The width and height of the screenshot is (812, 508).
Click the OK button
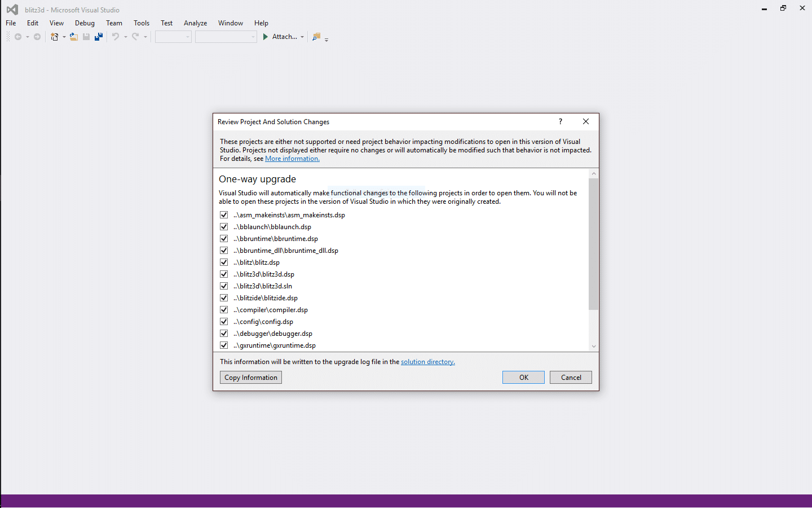(x=523, y=378)
